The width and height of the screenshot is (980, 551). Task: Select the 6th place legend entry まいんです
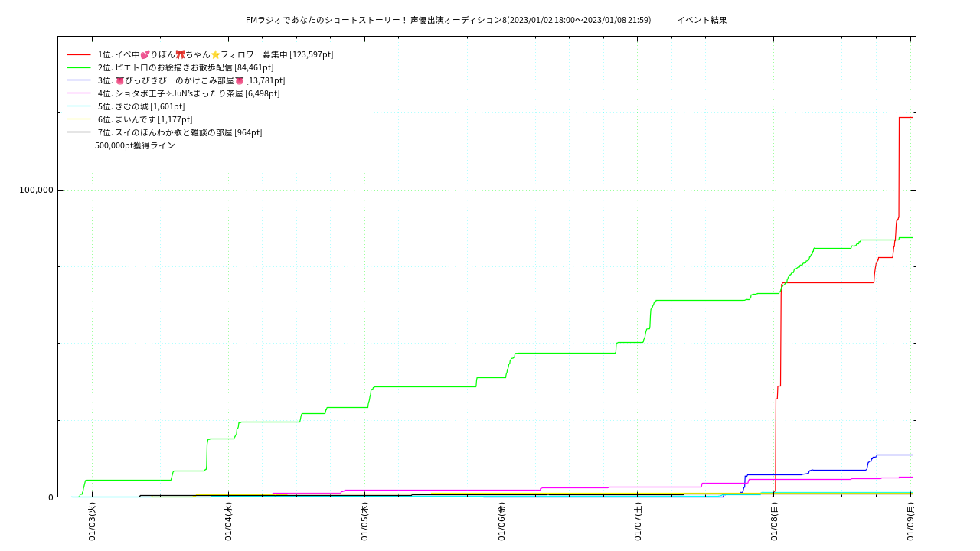tap(145, 119)
